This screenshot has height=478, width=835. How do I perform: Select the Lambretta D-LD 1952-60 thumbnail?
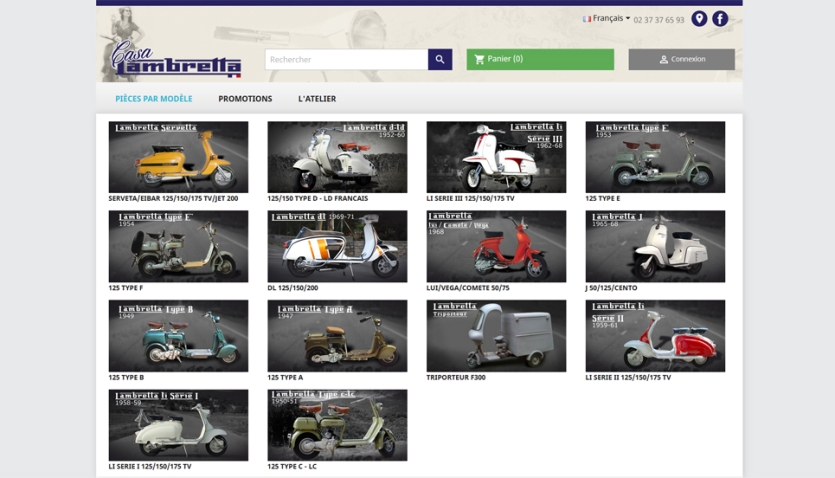(x=337, y=157)
